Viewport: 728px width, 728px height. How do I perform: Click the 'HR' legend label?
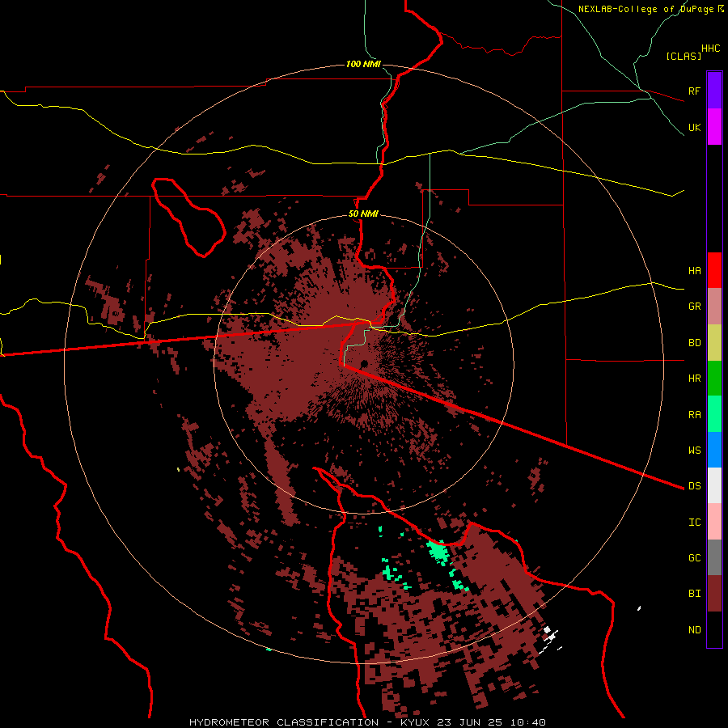[694, 379]
